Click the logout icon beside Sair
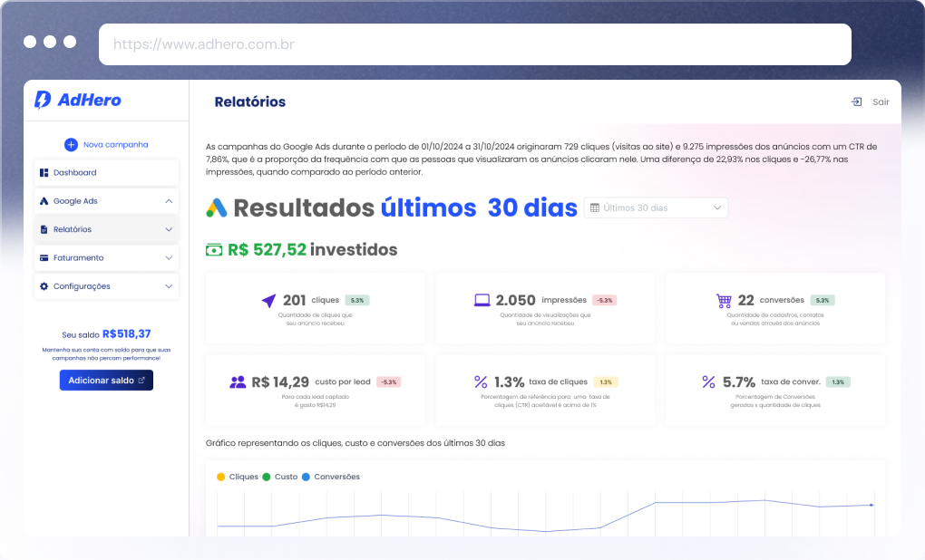This screenshot has width=925, height=560. point(856,102)
